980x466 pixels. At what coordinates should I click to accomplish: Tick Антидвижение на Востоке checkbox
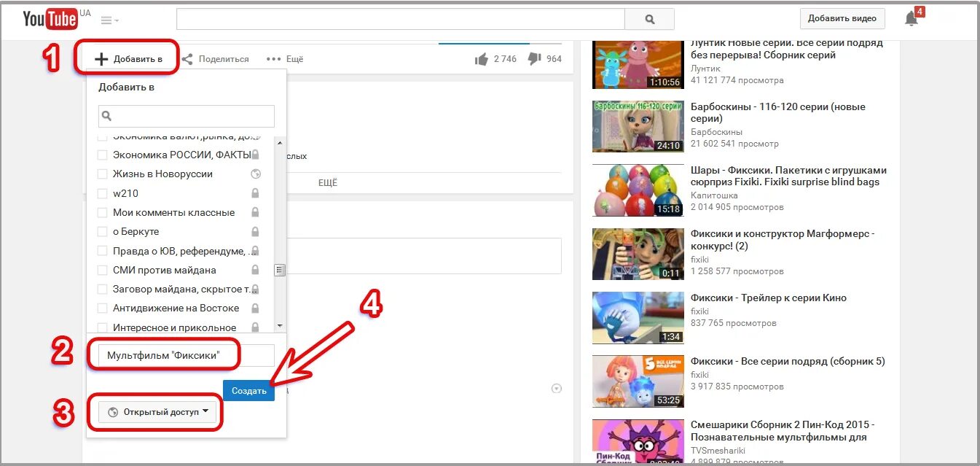tap(103, 308)
